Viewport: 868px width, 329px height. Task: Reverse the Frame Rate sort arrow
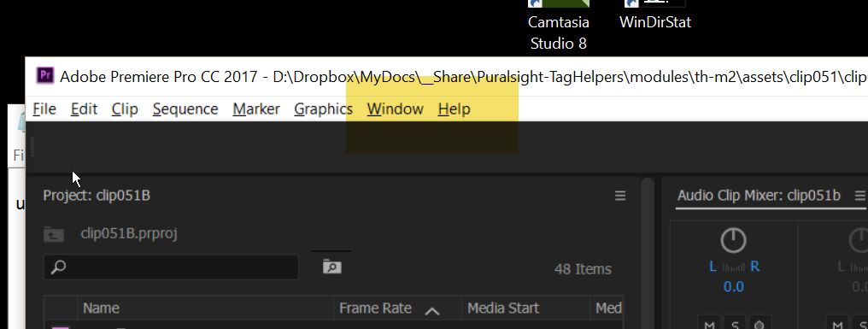pos(431,310)
